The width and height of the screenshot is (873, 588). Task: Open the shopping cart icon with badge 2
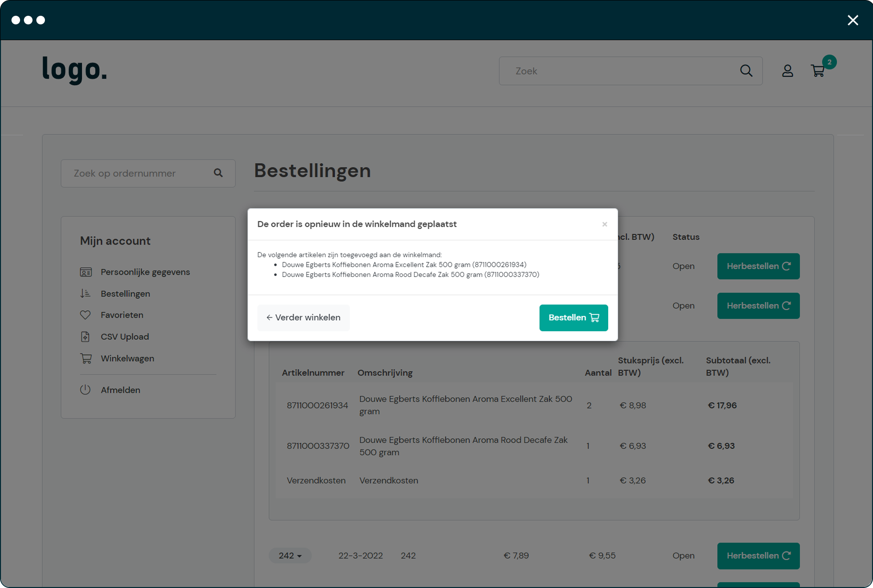coord(818,71)
